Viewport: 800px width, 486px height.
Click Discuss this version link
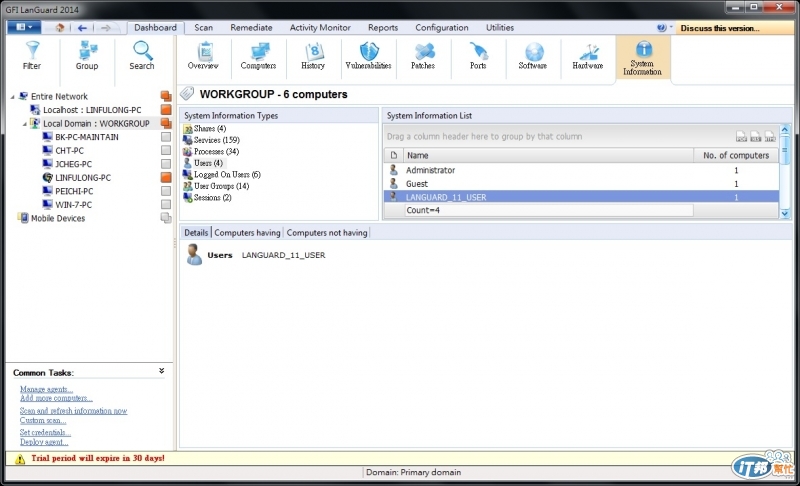(x=719, y=28)
